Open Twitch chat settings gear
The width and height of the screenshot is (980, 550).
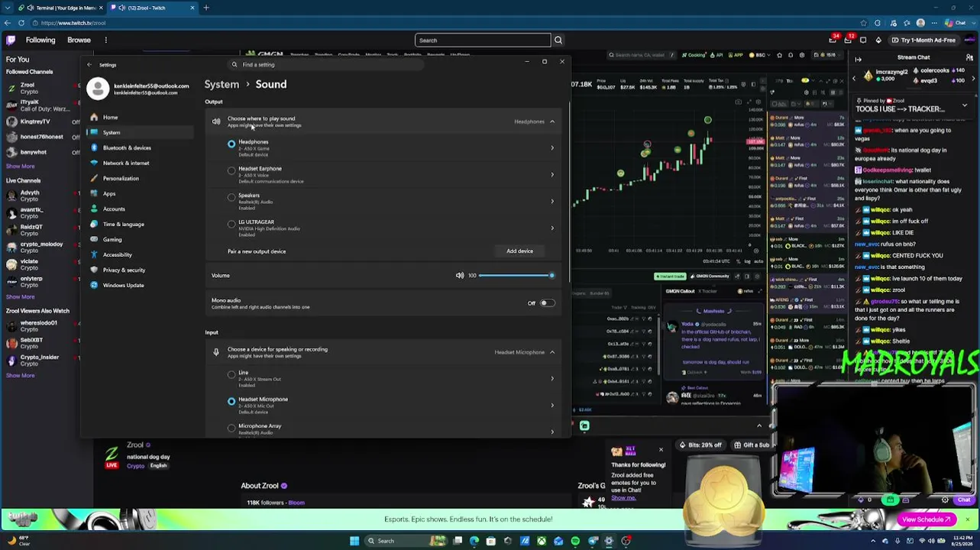click(x=945, y=500)
